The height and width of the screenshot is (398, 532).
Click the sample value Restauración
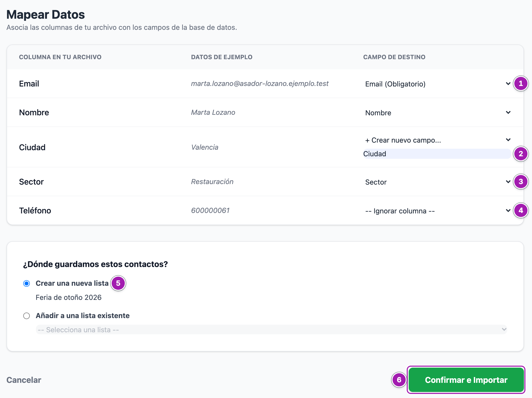point(212,182)
